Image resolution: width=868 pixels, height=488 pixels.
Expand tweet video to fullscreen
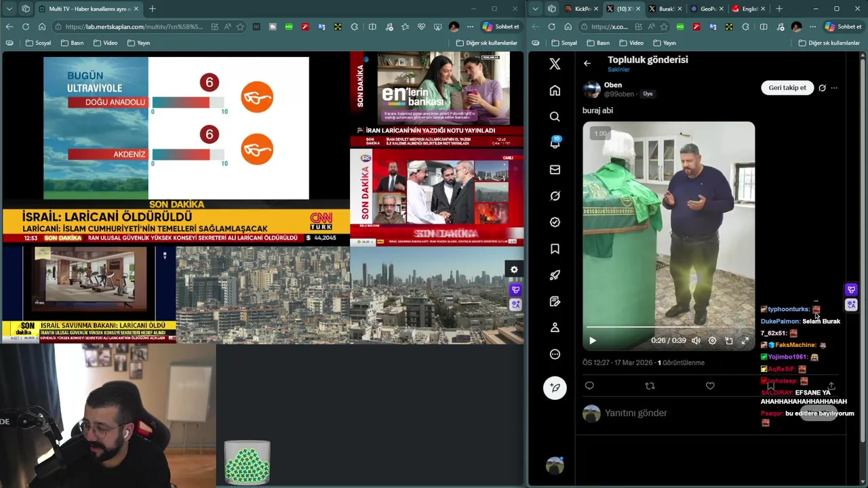pos(745,340)
